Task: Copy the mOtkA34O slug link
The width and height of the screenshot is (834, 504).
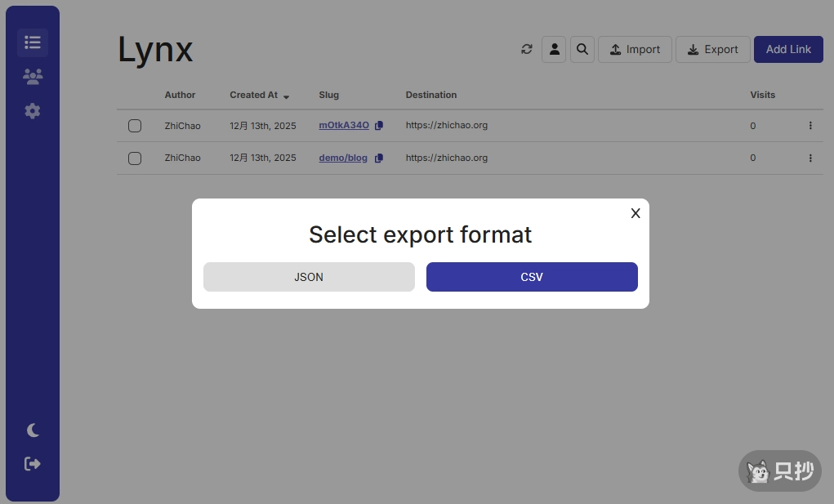Action: click(x=379, y=126)
